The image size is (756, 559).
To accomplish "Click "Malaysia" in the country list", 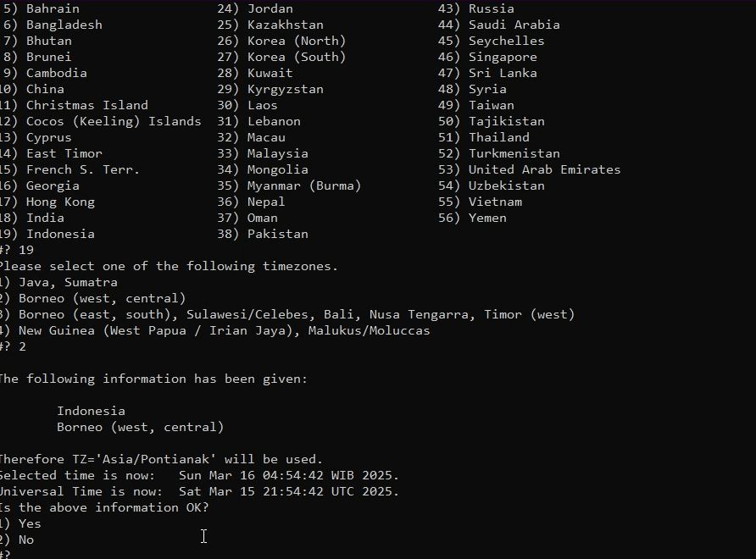I will [x=277, y=153].
